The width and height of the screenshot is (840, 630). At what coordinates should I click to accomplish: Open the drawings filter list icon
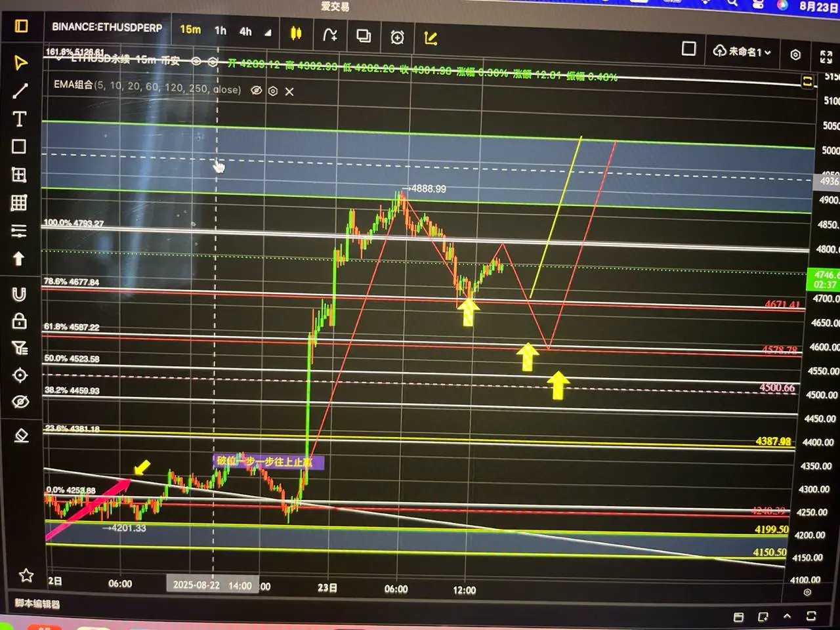click(x=20, y=348)
